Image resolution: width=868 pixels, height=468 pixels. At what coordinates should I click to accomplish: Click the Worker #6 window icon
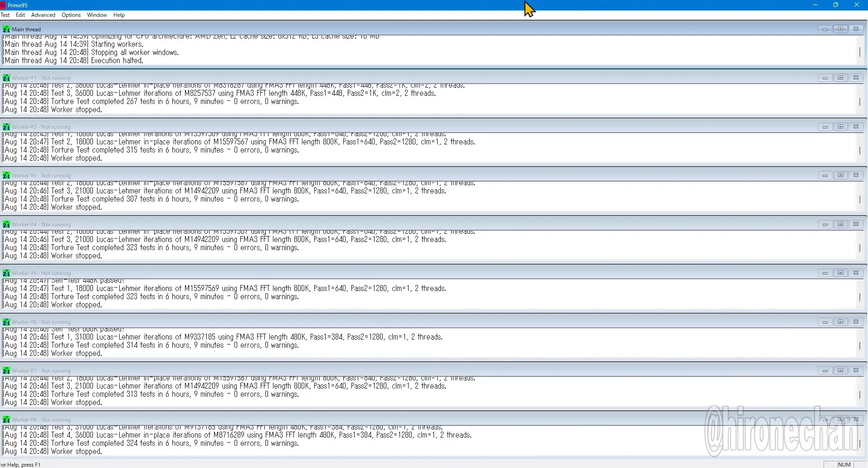pyautogui.click(x=6, y=322)
